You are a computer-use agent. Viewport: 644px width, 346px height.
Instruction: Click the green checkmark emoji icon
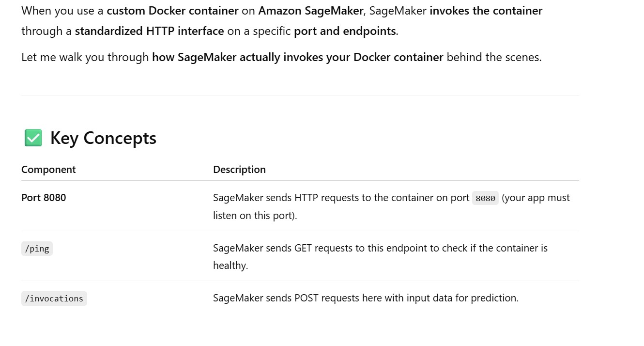33,138
